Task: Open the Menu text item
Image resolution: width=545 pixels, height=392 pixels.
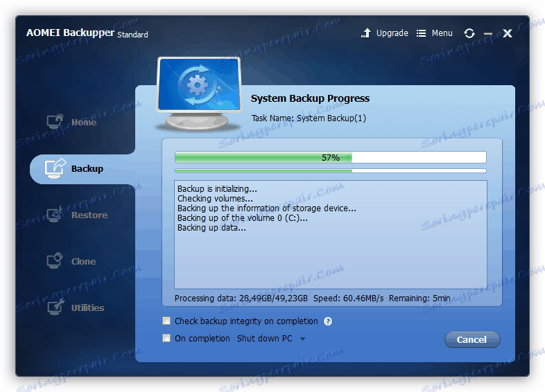Action: coord(442,33)
